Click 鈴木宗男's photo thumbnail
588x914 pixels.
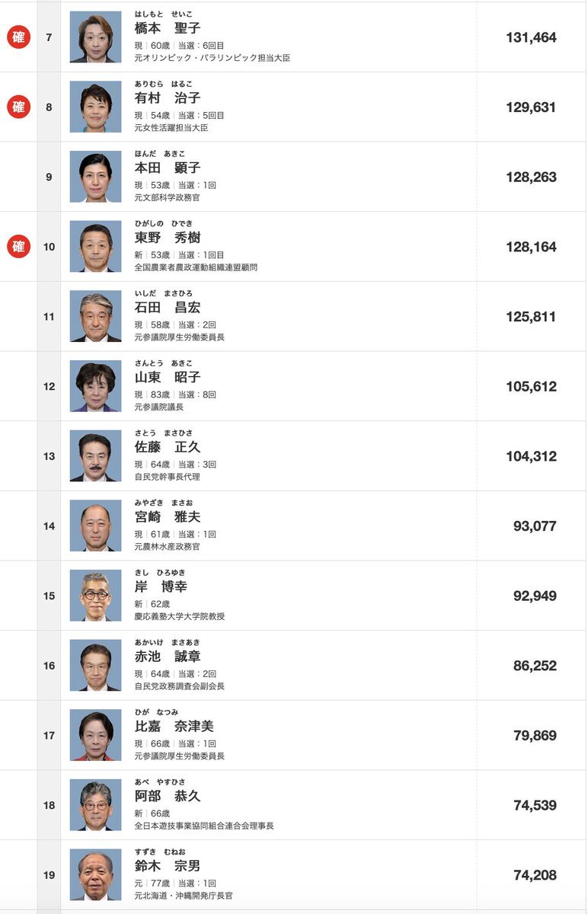coord(95,875)
